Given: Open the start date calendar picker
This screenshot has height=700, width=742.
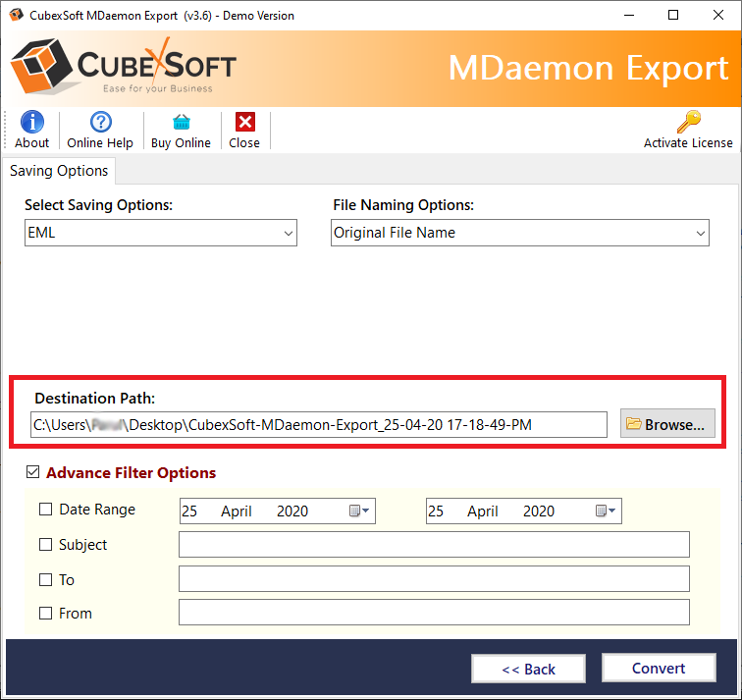Looking at the screenshot, I should (359, 511).
